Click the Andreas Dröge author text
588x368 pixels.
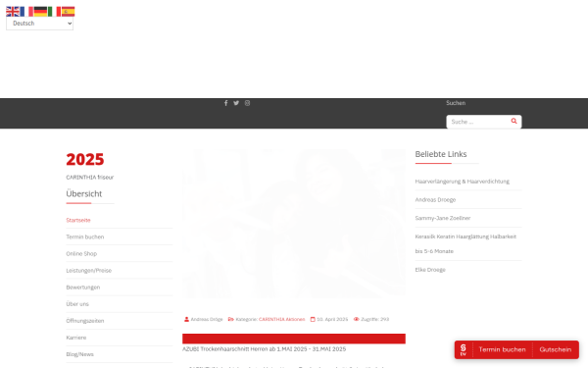point(207,319)
